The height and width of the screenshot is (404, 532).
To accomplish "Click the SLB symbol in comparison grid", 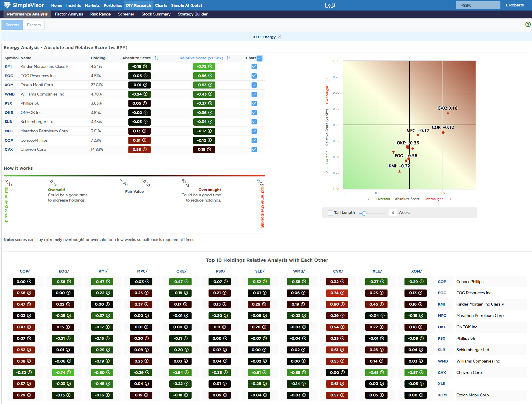I will pyautogui.click(x=441, y=350).
